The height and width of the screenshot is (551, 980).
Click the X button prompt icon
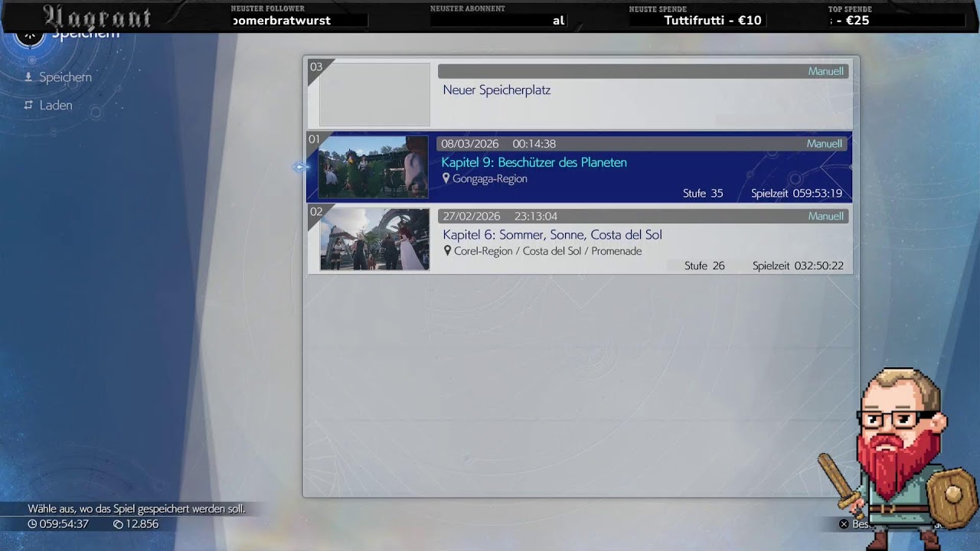pyautogui.click(x=844, y=524)
